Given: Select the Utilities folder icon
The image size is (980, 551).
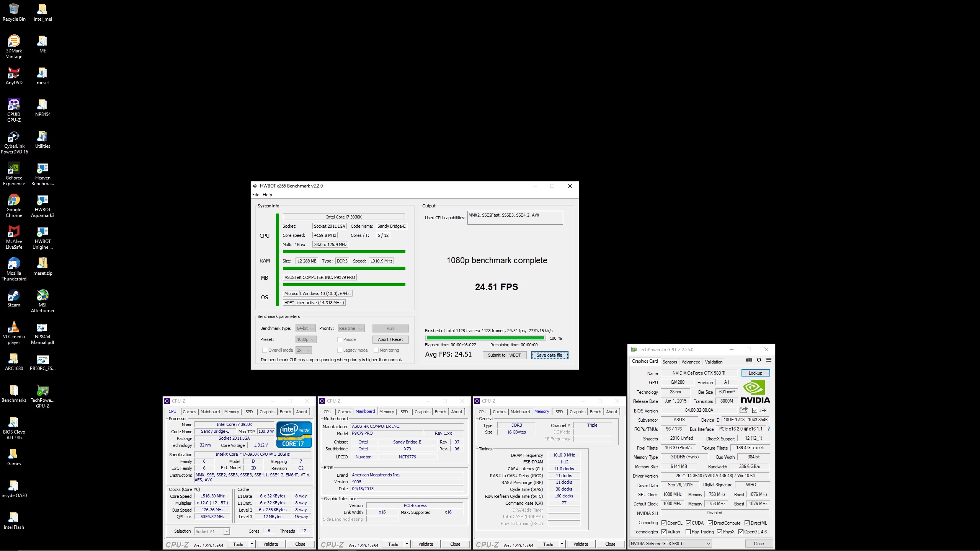Looking at the screenshot, I should click(42, 140).
